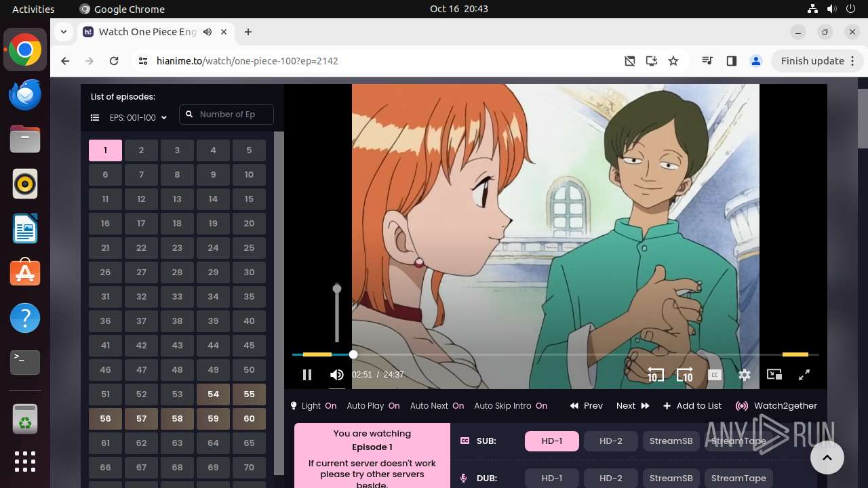The height and width of the screenshot is (488, 868).
Task: Toggle Chrome side panel
Action: pos(731,61)
